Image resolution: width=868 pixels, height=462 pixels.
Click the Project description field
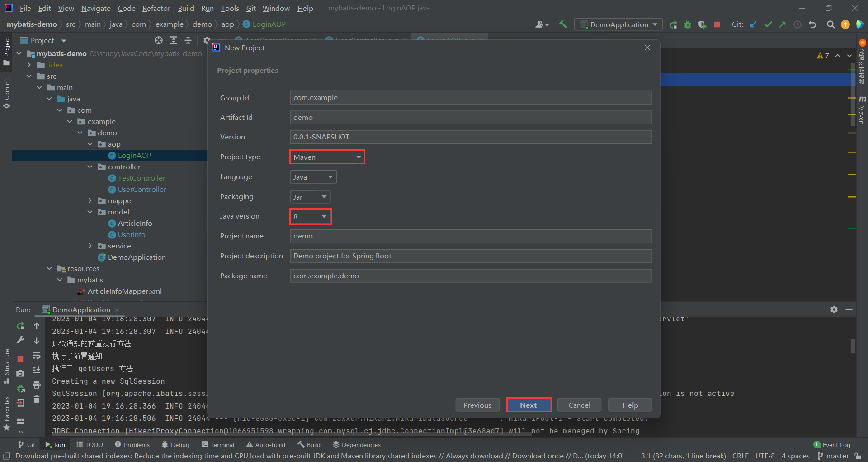[471, 256]
